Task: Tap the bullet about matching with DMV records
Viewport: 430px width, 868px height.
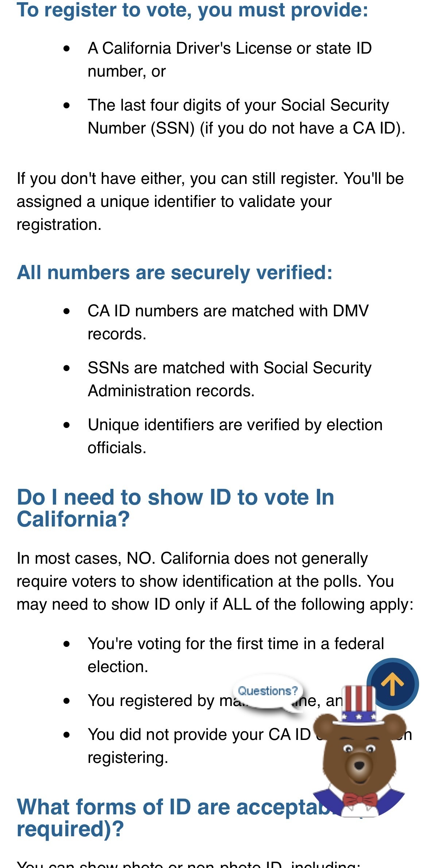Action: click(228, 322)
